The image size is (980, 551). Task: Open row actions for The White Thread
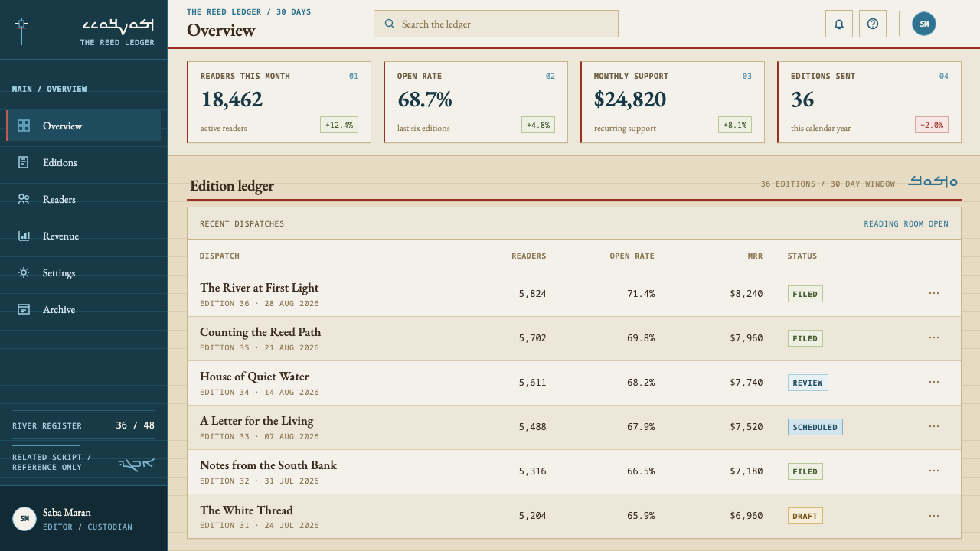tap(934, 516)
